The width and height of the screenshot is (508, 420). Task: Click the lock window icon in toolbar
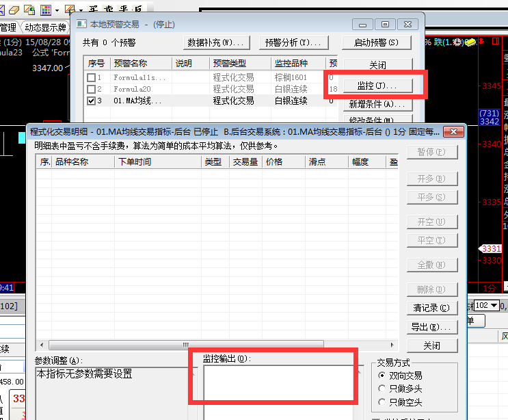[28, 10]
